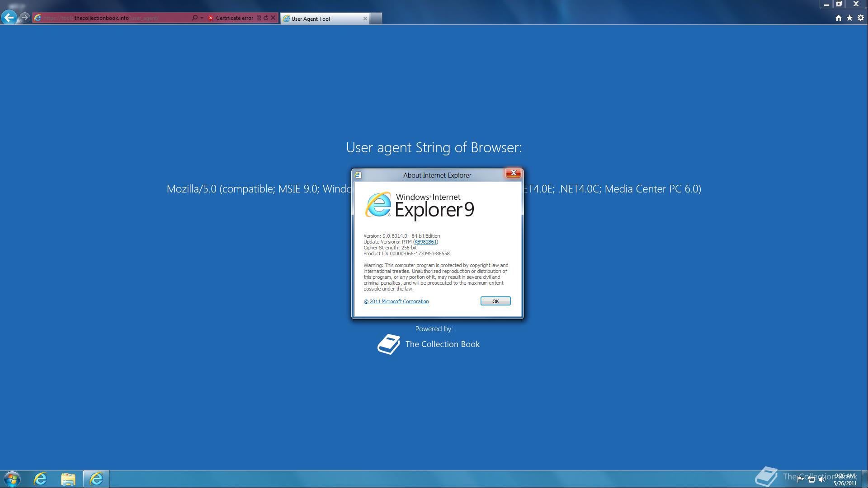Open the Action Center flag tray icon
Screen dimensions: 868x488
coord(800,479)
